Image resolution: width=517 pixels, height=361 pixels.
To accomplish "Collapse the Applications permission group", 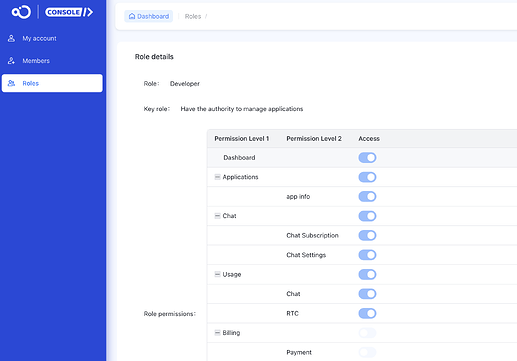I will [x=217, y=177].
